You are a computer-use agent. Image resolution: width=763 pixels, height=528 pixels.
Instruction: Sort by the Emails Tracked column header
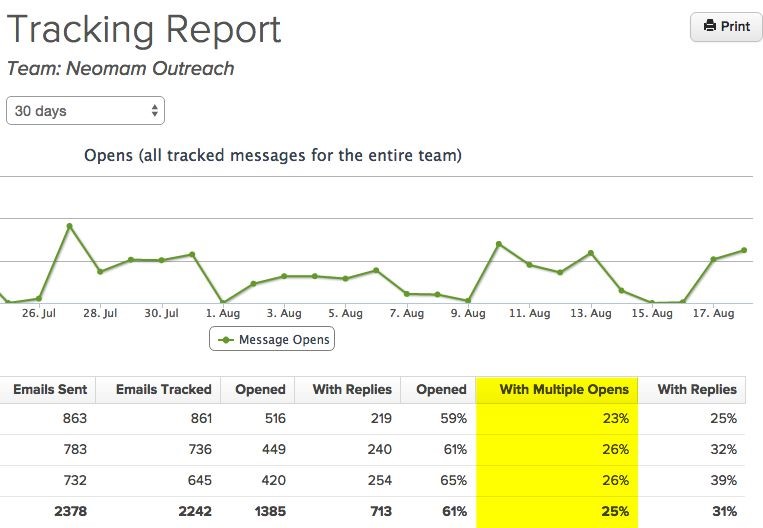(x=163, y=389)
